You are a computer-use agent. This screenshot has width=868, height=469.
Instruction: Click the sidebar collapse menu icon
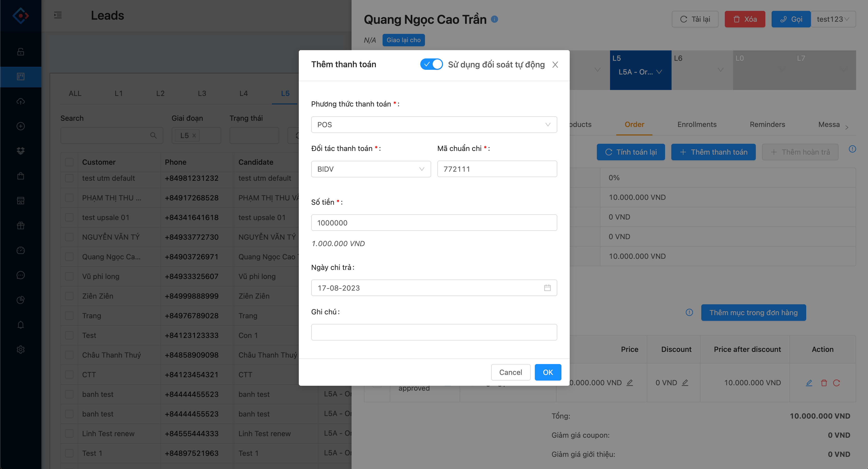pos(58,15)
